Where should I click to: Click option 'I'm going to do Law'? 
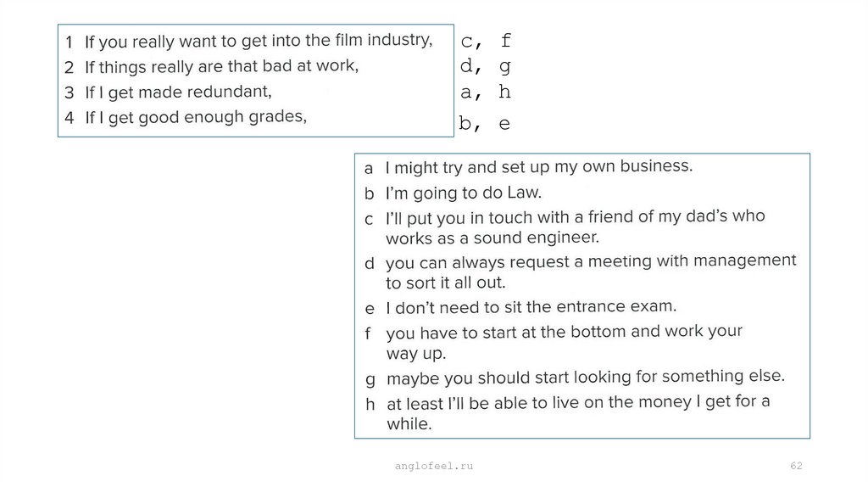[463, 193]
